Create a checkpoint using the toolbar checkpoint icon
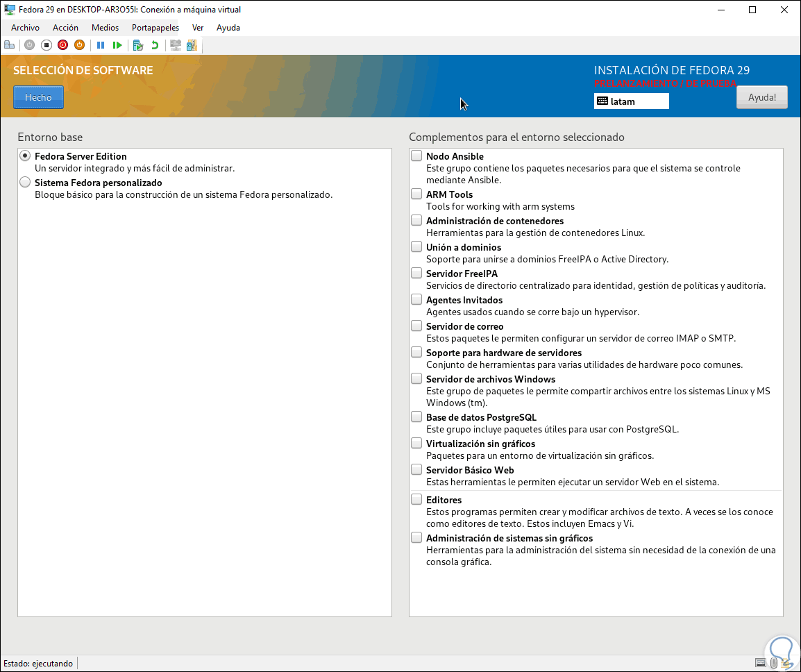801x672 pixels. pyautogui.click(x=138, y=46)
